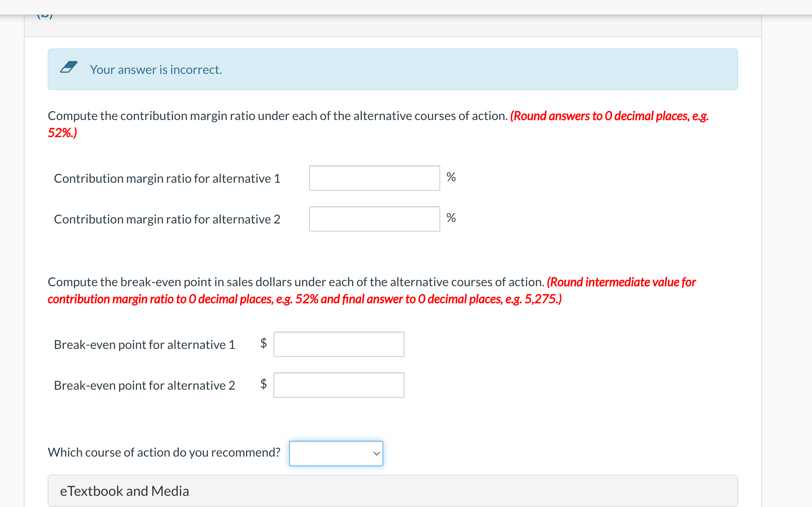Screen dimensions: 812x507
Task: Click the 'Your answer is incorrect.' message
Action: coord(156,70)
